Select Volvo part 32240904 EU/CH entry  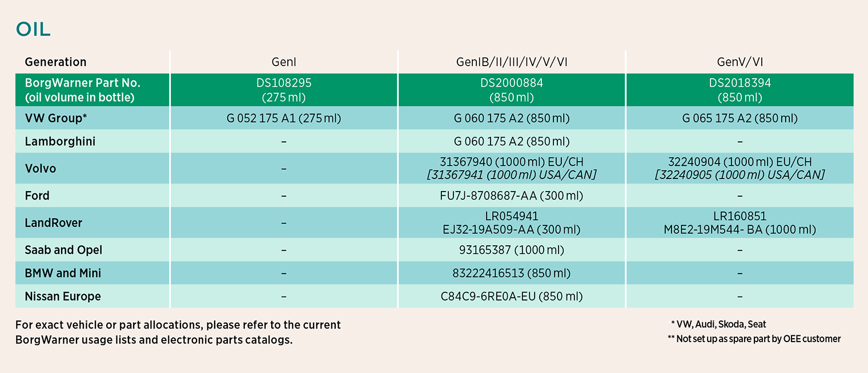[740, 162]
